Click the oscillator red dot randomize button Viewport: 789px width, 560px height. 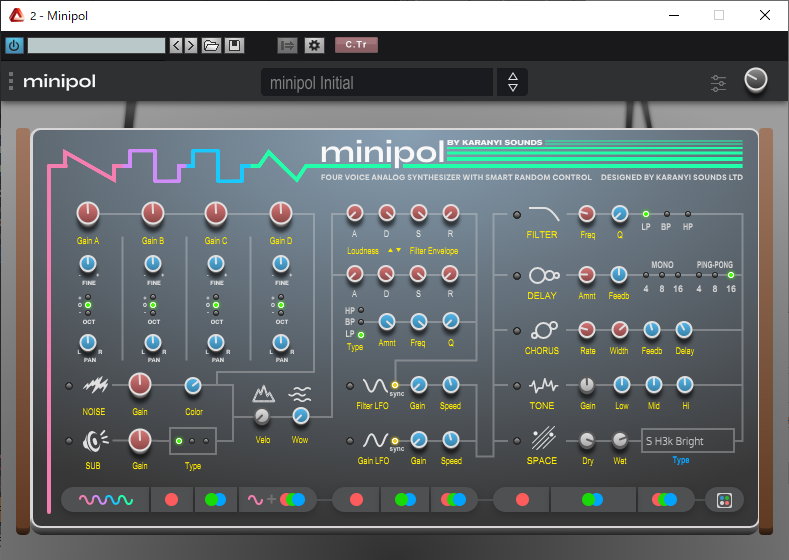click(172, 500)
